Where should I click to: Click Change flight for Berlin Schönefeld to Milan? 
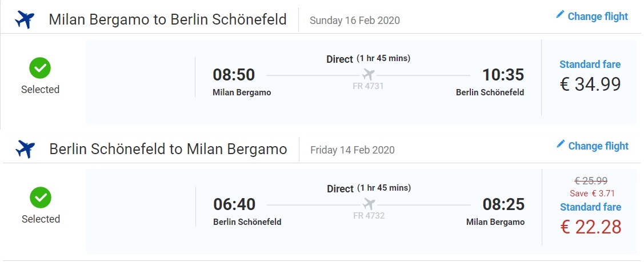[598, 146]
